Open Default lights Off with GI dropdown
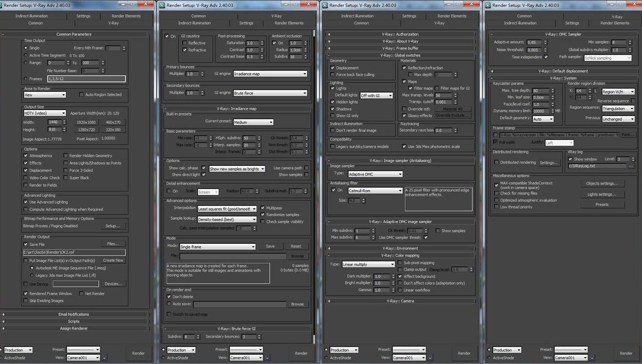The width and height of the screenshot is (642, 364). tap(377, 95)
